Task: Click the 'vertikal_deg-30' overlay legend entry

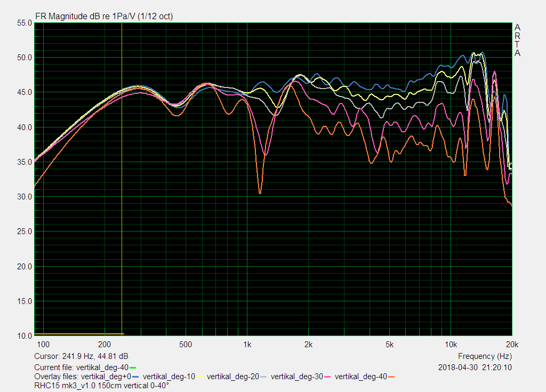Action: pyautogui.click(x=297, y=377)
